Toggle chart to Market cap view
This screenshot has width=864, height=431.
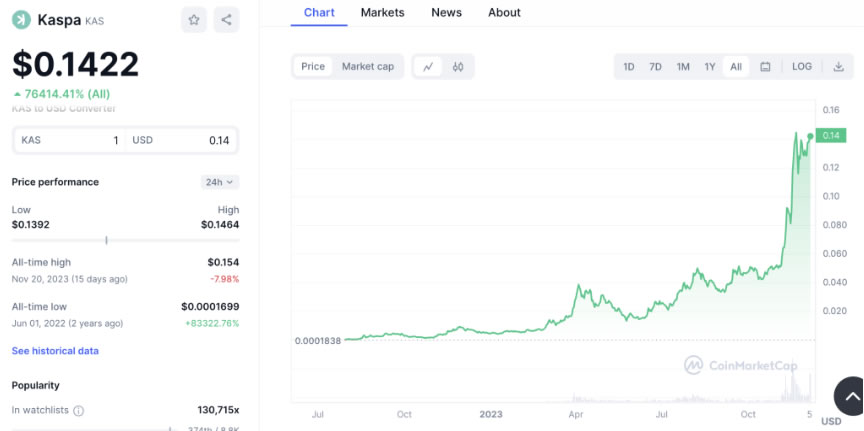368,67
